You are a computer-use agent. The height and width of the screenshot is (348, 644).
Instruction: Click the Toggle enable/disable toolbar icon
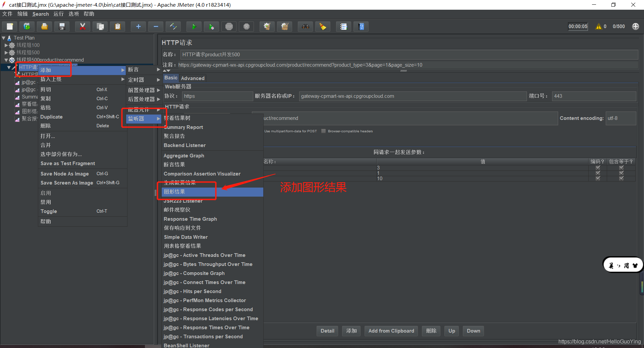(x=173, y=26)
